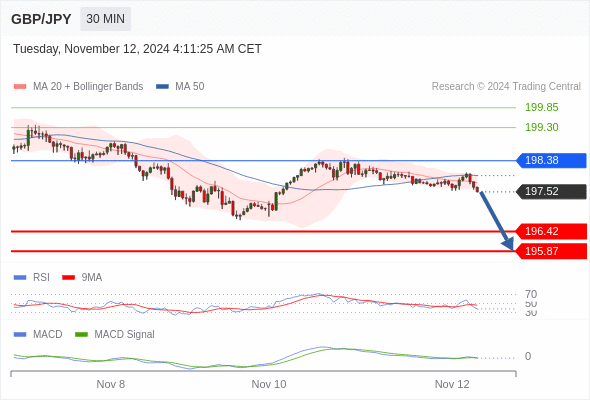Viewport: 590px width, 400px height.
Task: Toggle the RSI legend entry
Action: pos(32,277)
